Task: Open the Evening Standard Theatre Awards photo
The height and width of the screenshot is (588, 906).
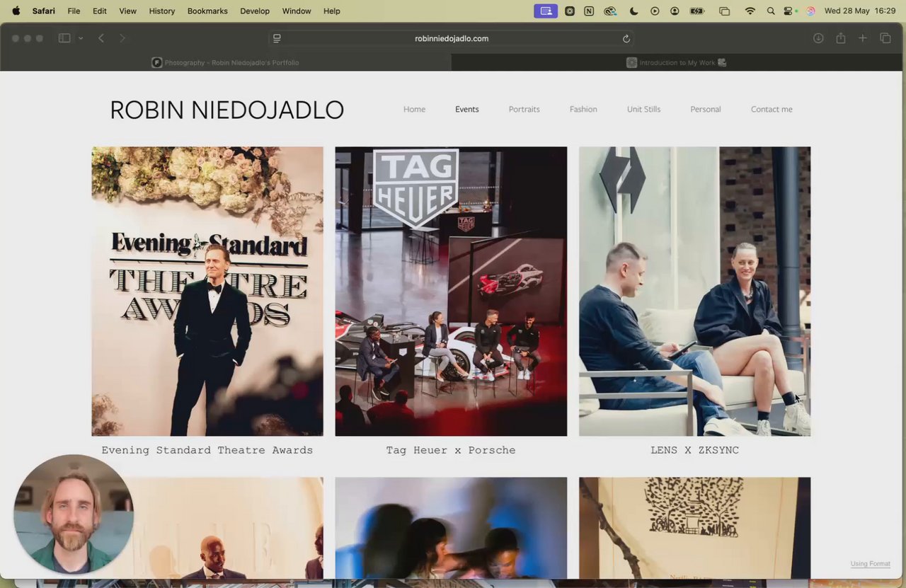Action: coord(207,291)
